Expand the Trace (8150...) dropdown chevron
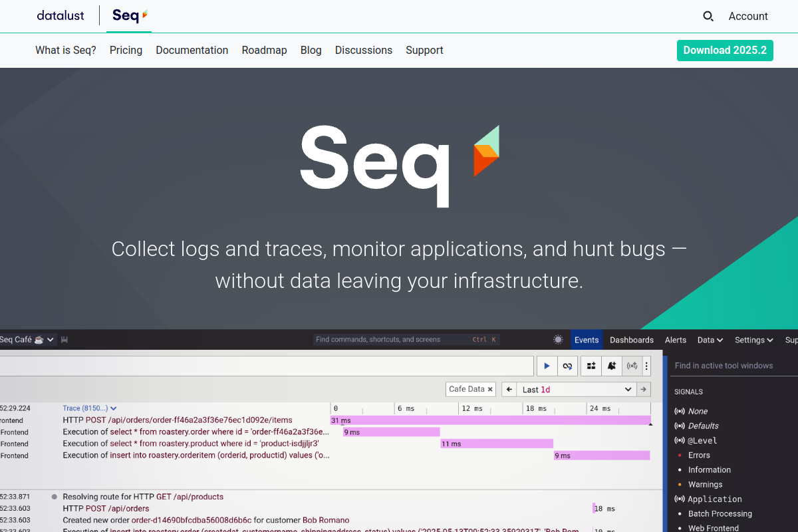Viewport: 798px width, 532px height. click(114, 408)
